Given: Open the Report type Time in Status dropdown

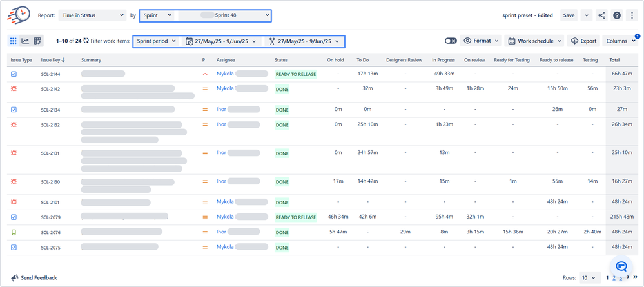Looking at the screenshot, I should click(x=92, y=15).
